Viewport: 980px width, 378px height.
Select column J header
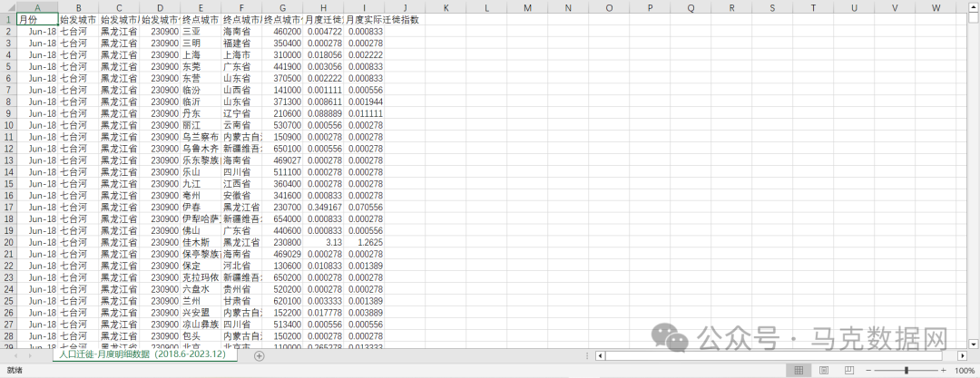(x=405, y=7)
